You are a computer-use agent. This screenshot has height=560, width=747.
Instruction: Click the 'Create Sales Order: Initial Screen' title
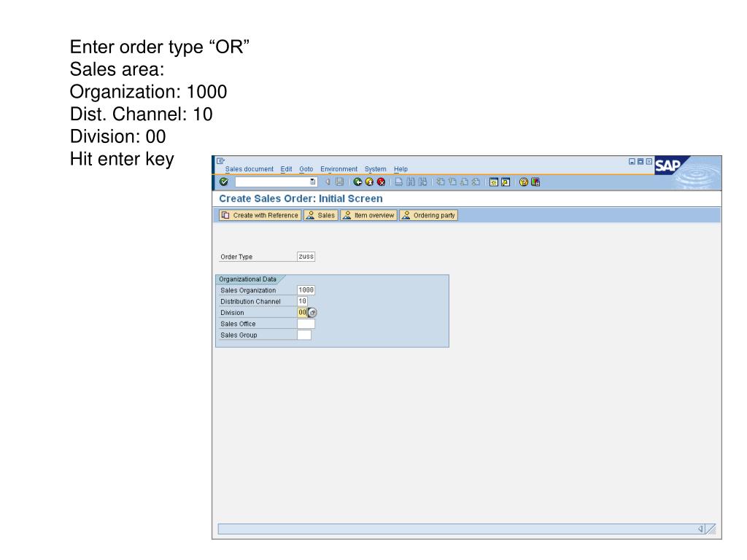301,198
